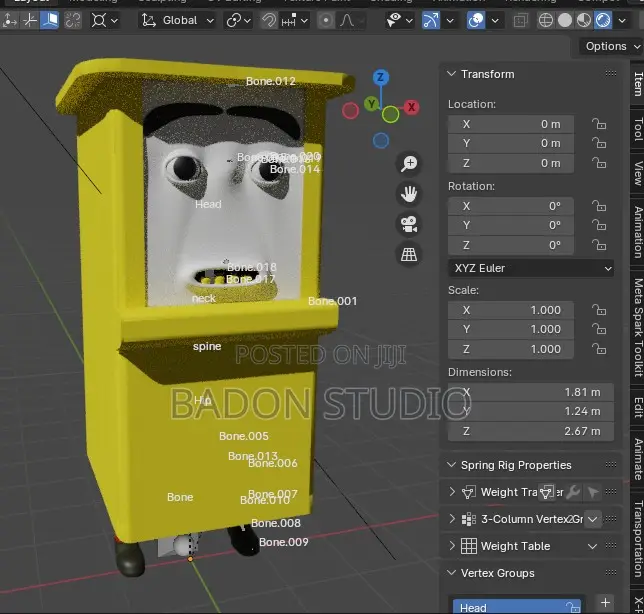
Task: Collapse the Transform panel
Action: pyautogui.click(x=451, y=74)
